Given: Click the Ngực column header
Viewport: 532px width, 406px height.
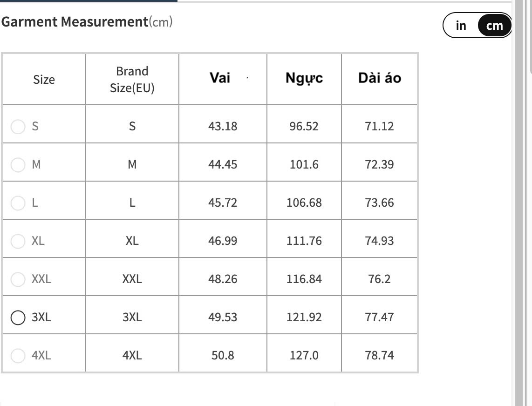Looking at the screenshot, I should click(304, 78).
